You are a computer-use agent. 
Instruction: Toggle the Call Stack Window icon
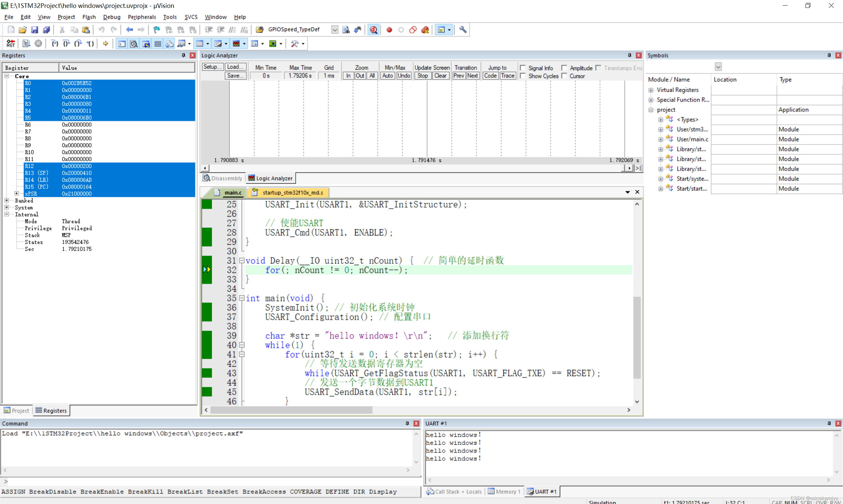[x=169, y=43]
